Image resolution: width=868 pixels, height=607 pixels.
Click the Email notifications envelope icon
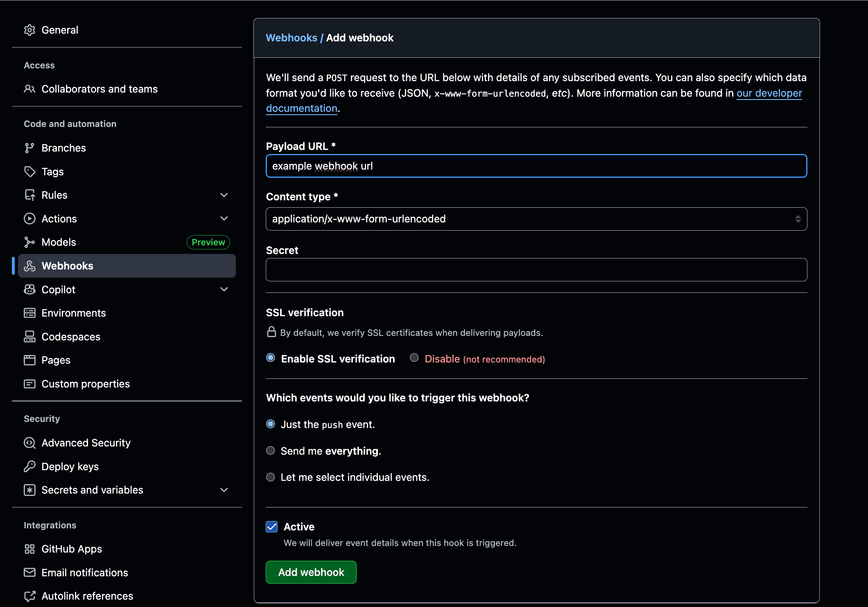pyautogui.click(x=29, y=573)
